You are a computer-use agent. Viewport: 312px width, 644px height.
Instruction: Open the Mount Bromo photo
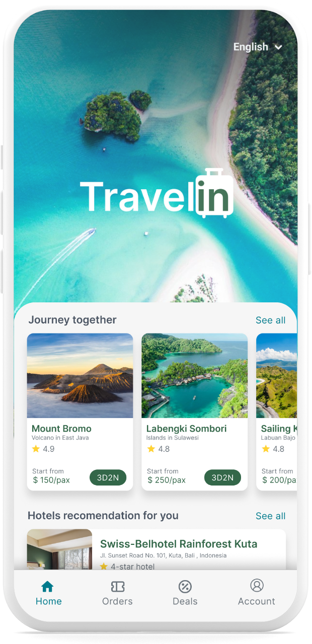click(80, 376)
